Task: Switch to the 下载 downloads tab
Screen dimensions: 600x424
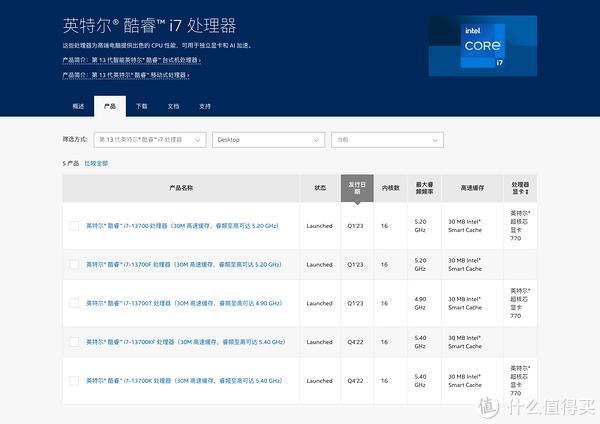Action: pyautogui.click(x=142, y=106)
